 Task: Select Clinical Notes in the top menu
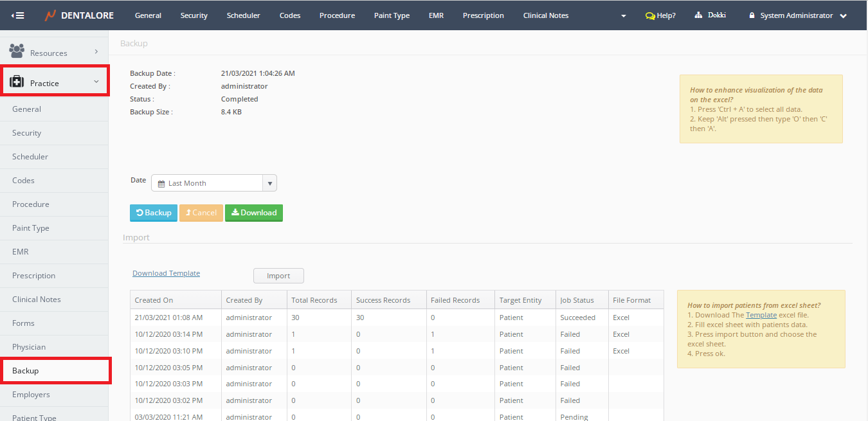[545, 15]
